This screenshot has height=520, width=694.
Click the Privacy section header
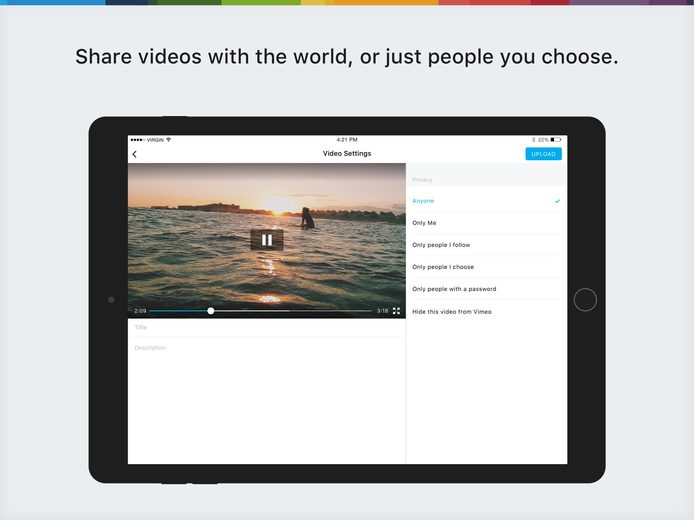coord(422,180)
